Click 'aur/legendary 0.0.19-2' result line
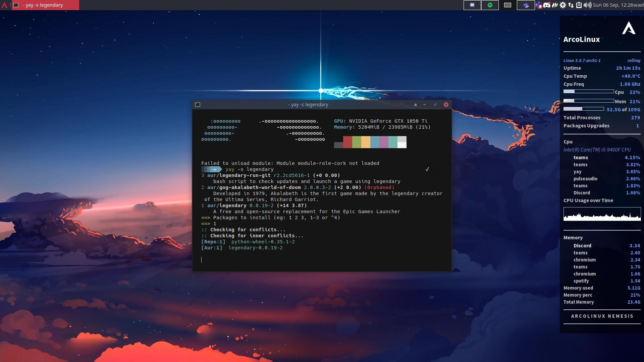Screen dimensions: 644x362 254,205
